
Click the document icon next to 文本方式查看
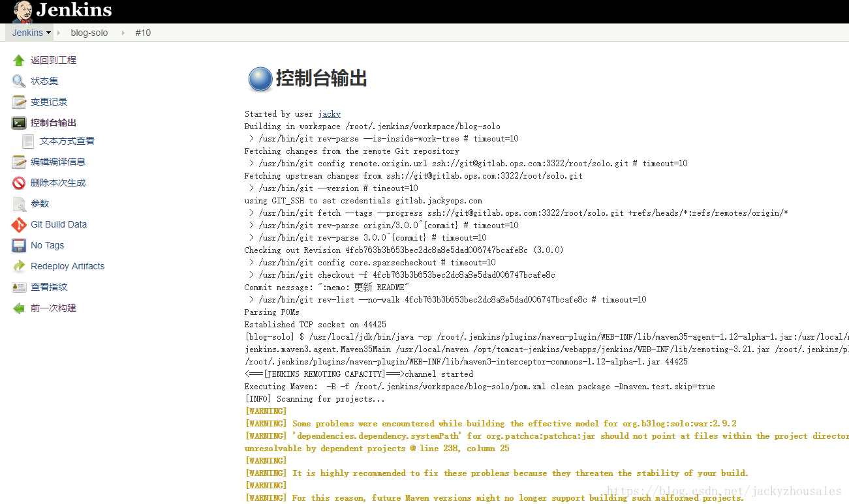(x=28, y=141)
